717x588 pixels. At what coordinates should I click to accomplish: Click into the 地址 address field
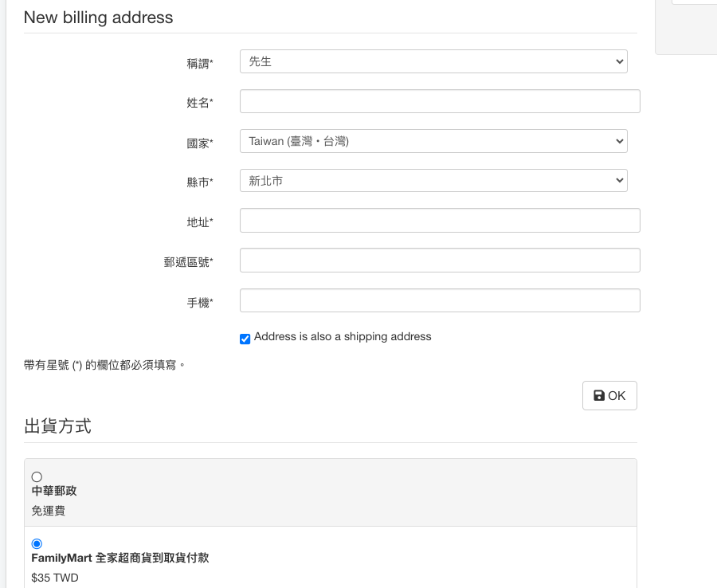(x=440, y=221)
